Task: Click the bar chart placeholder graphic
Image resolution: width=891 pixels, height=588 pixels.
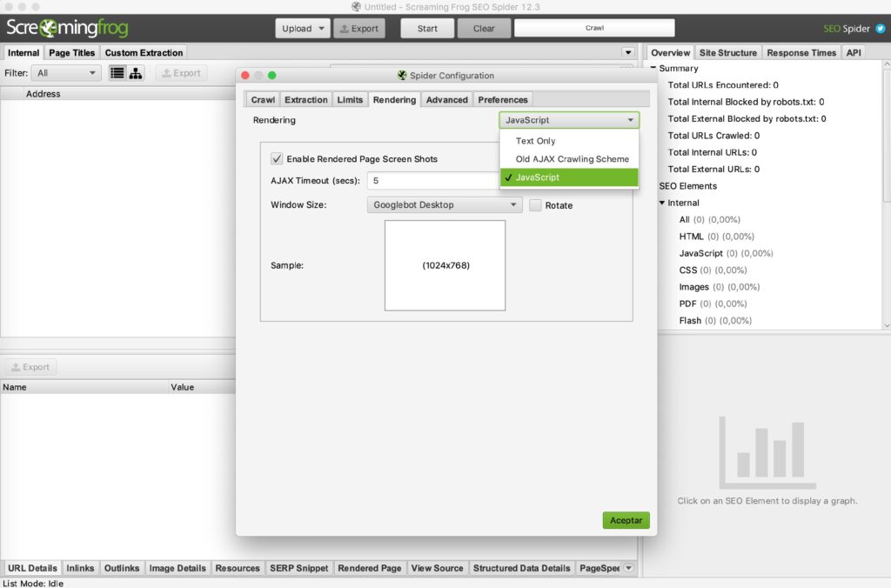Action: click(x=767, y=453)
